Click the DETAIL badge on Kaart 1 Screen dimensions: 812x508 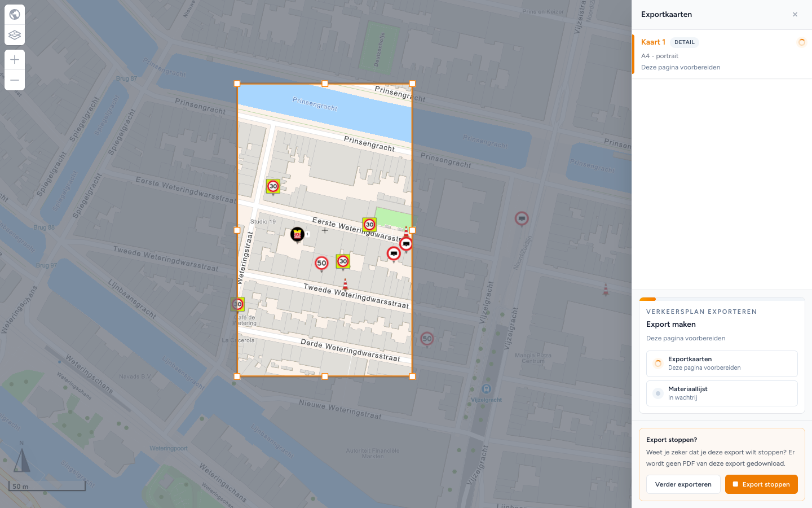click(685, 42)
